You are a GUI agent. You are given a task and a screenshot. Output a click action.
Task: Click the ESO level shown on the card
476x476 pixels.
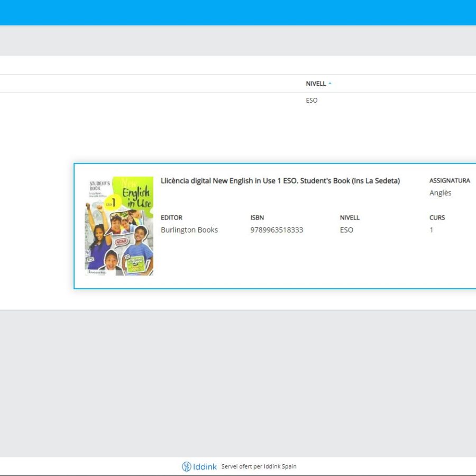[346, 230]
